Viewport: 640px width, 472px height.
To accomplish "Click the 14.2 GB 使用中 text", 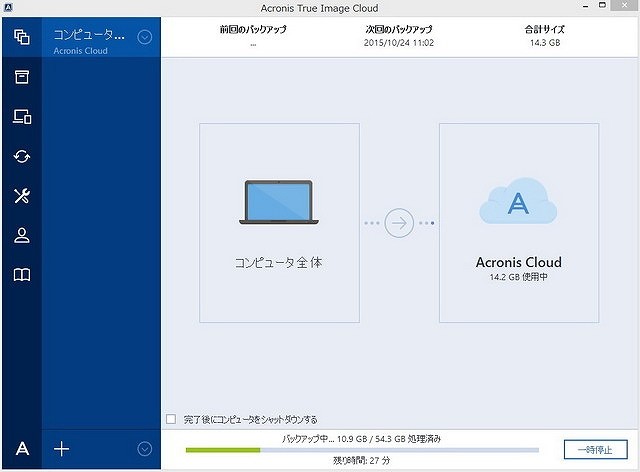I will pyautogui.click(x=518, y=277).
